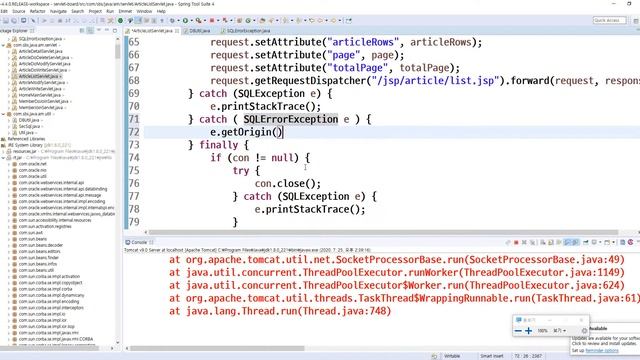640x360 pixels.
Task: Select ArticleDoModifyServlet.java in Package Explorer
Action: tap(44, 64)
